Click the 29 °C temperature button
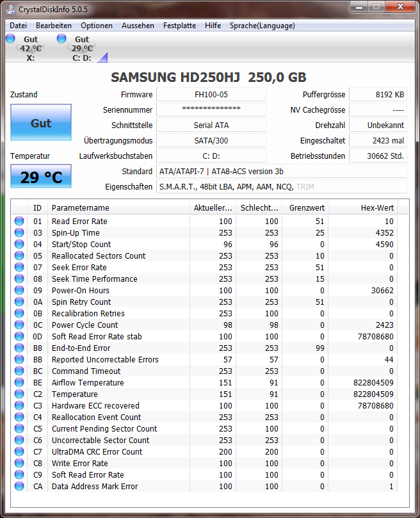This screenshot has width=420, height=518. coord(41,177)
